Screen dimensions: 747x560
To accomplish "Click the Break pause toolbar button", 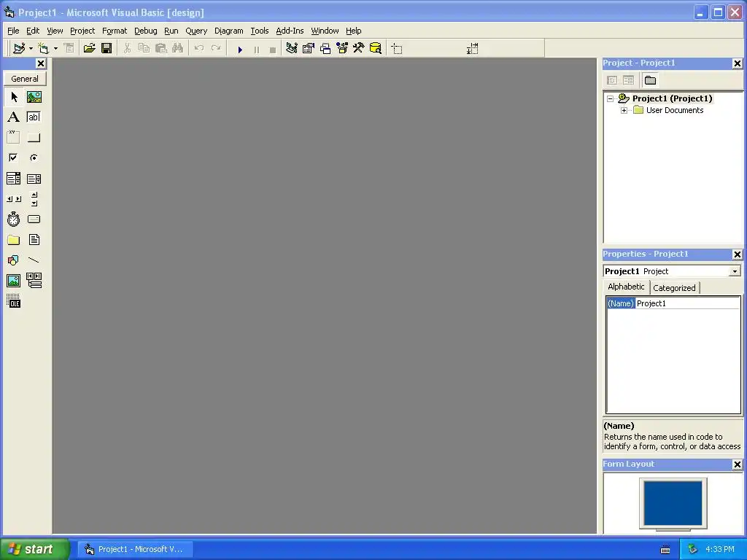I will [257, 49].
